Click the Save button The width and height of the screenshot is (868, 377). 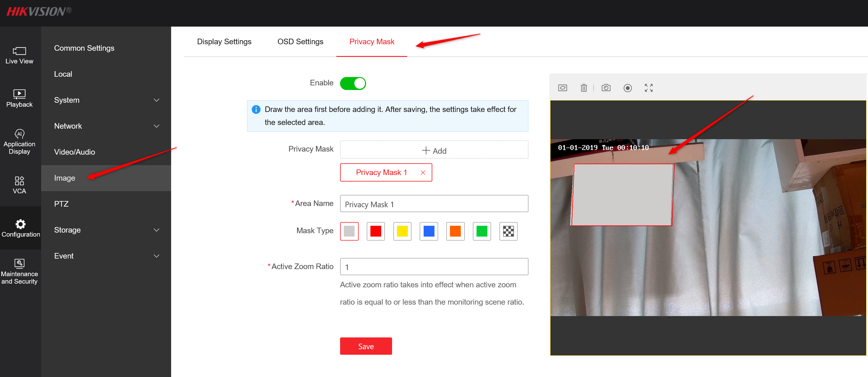pos(366,346)
